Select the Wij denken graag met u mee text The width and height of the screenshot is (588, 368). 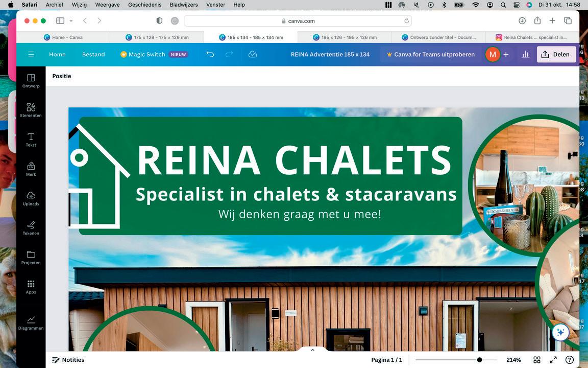(x=300, y=215)
